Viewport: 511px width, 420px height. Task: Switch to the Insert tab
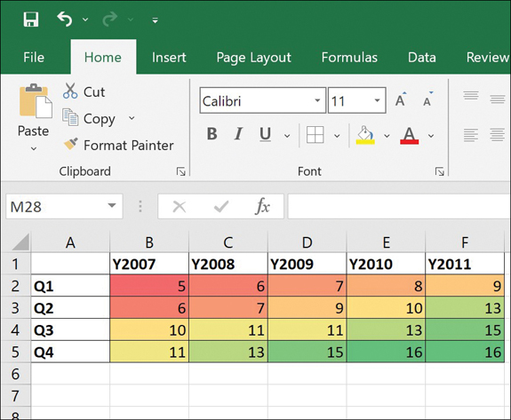pyautogui.click(x=169, y=58)
